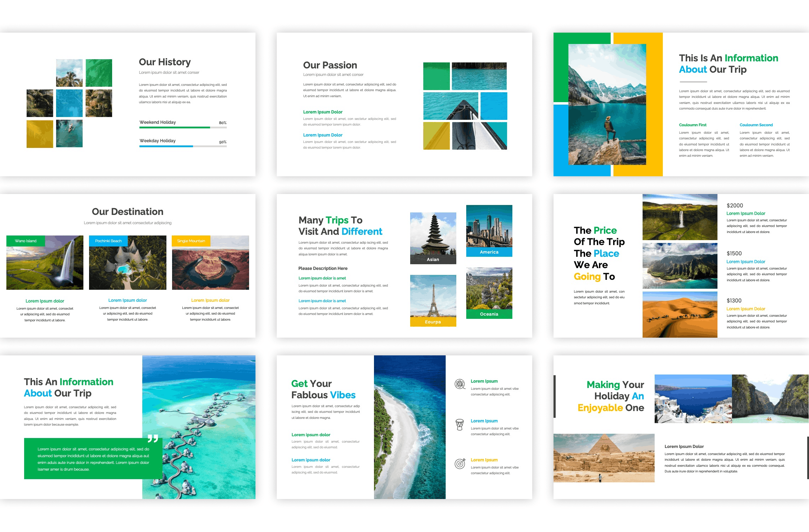Click the pyramid and sphinx photo
This screenshot has height=532, width=809.
[x=604, y=458]
